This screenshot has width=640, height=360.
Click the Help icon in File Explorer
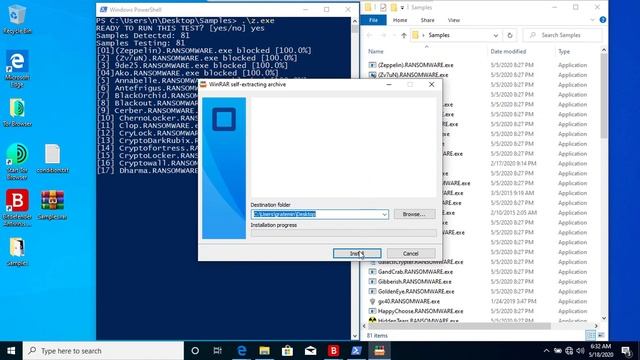click(x=602, y=20)
